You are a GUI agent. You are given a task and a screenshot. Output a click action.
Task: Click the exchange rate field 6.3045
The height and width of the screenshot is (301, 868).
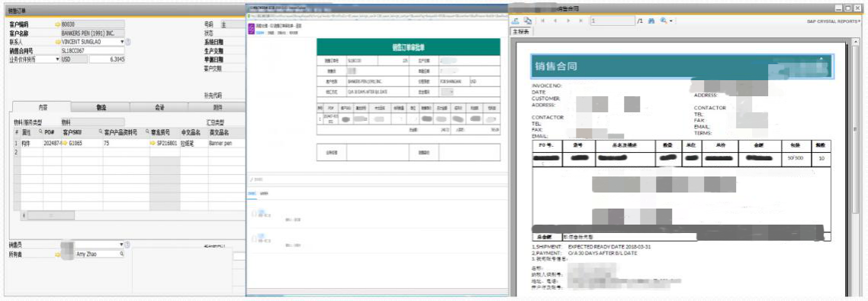(107, 59)
